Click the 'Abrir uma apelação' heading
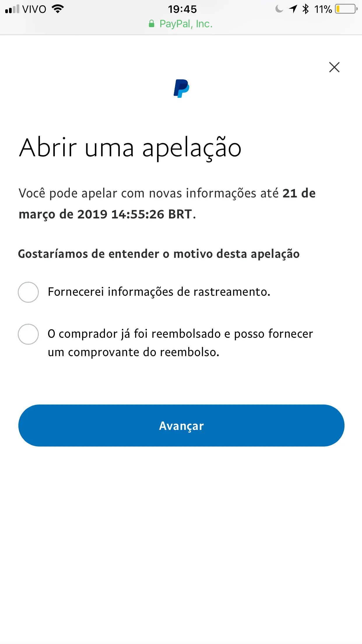This screenshot has height=644, width=362. [130, 148]
